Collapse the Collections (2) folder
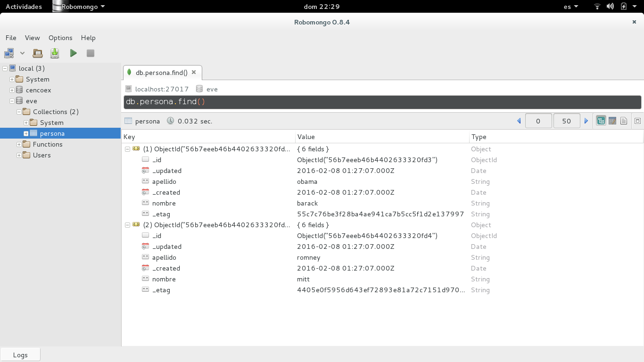 (x=19, y=112)
